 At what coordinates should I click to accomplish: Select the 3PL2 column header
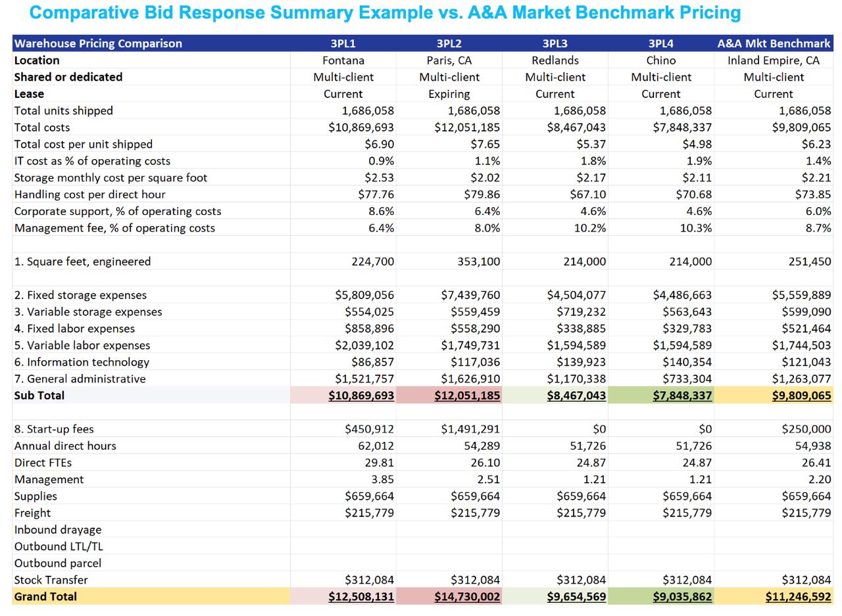click(x=449, y=43)
